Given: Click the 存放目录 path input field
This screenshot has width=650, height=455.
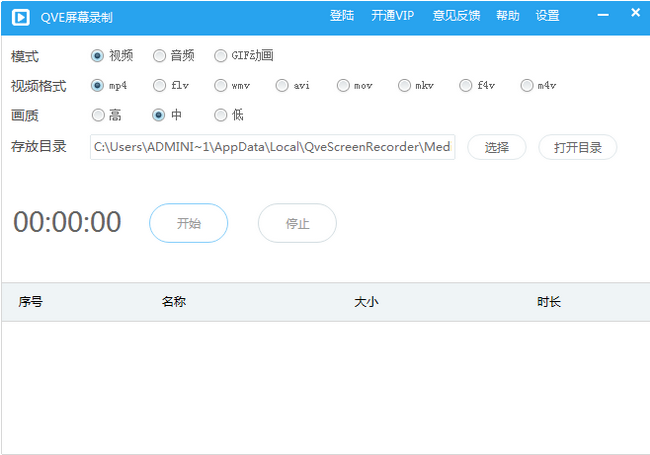Looking at the screenshot, I should click(x=272, y=147).
